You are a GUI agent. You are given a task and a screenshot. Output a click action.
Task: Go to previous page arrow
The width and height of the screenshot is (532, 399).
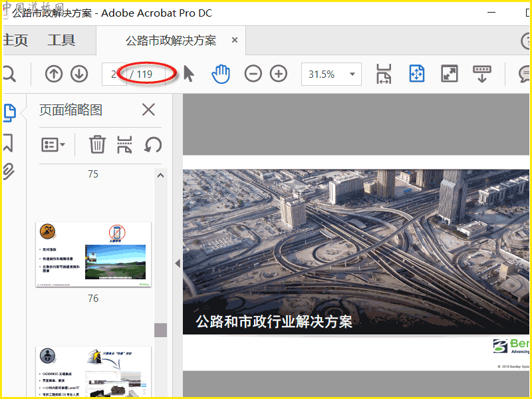click(x=54, y=74)
